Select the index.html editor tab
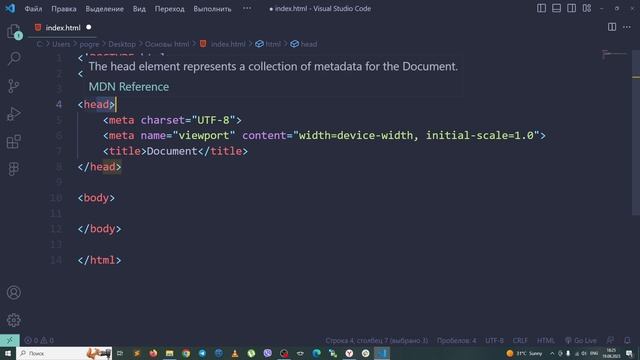 click(x=62, y=27)
